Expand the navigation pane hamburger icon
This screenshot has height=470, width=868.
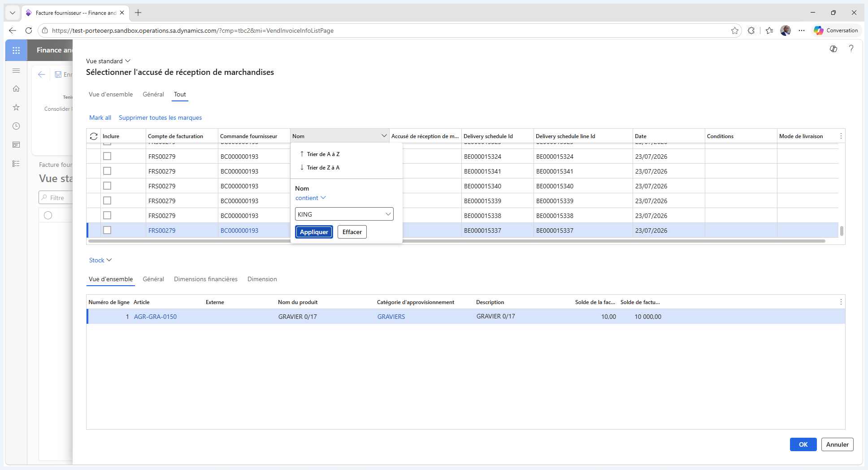(x=16, y=70)
